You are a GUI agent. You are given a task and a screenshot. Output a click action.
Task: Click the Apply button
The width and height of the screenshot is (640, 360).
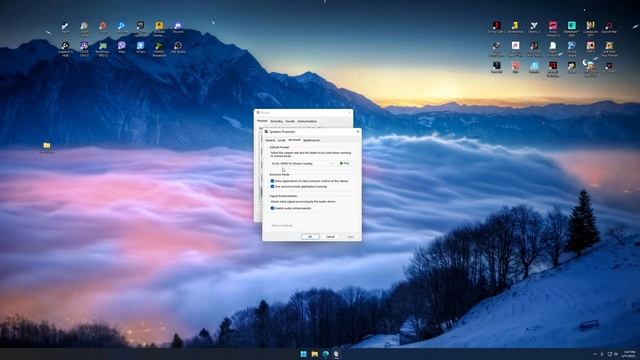pos(350,237)
